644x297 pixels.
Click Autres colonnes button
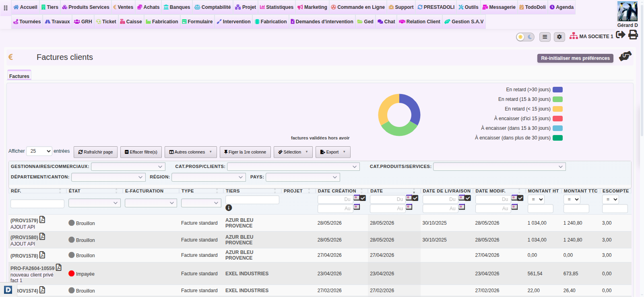coord(190,152)
